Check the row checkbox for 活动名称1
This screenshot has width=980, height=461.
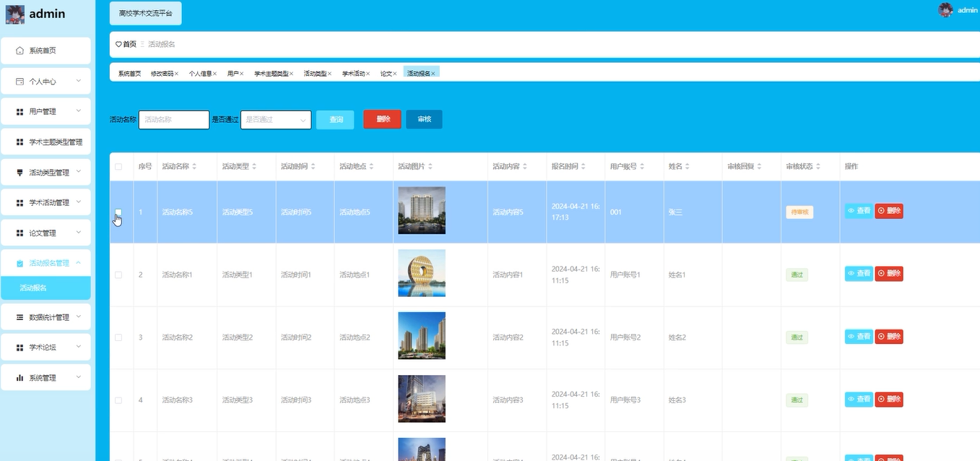click(118, 275)
